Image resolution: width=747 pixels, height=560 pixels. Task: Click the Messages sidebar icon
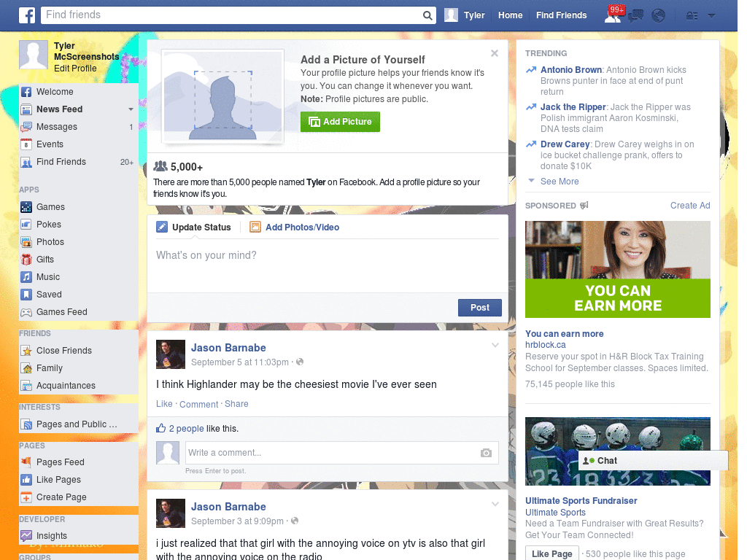[x=26, y=127]
